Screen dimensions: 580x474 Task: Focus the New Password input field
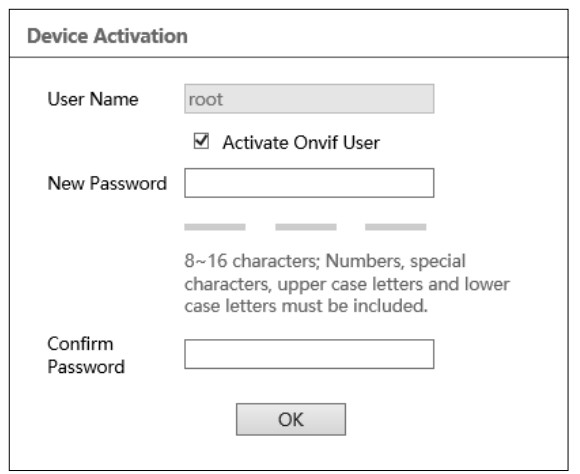click(309, 183)
